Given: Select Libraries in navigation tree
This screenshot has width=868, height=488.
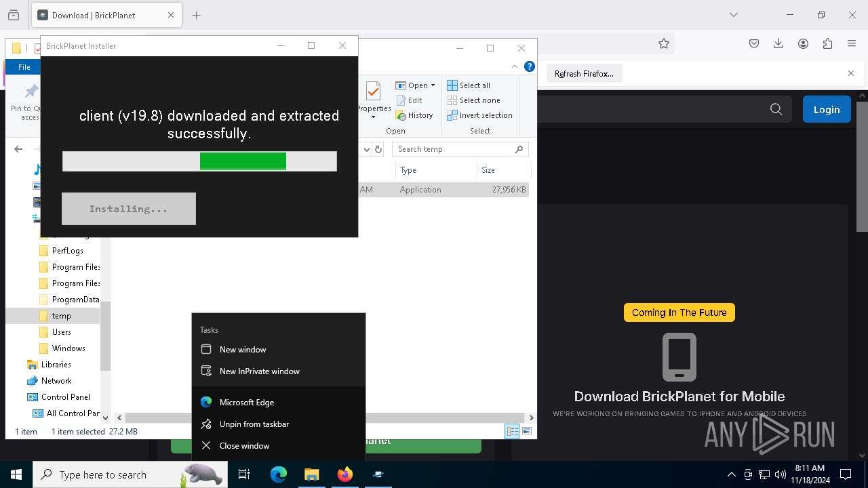Looking at the screenshot, I should tap(49, 365).
